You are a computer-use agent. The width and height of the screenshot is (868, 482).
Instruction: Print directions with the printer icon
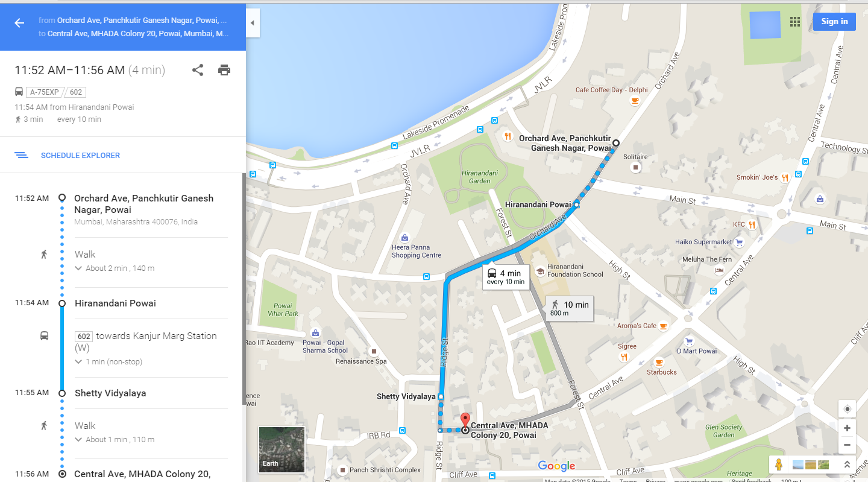pos(224,70)
